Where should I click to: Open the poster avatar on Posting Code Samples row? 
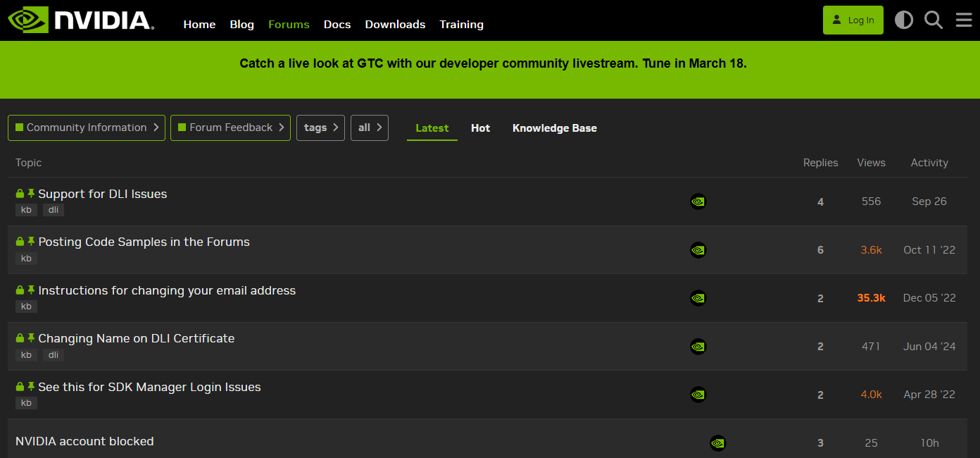click(x=698, y=249)
